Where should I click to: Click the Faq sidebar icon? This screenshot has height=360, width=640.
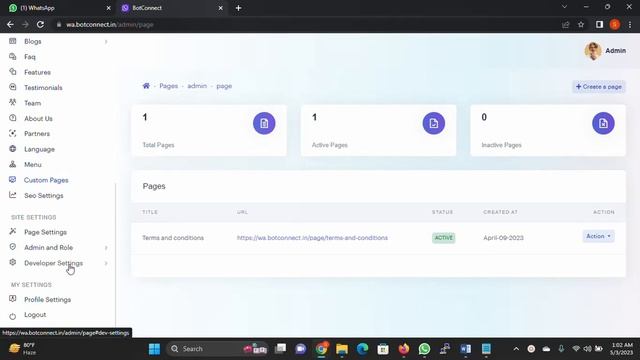tap(13, 57)
